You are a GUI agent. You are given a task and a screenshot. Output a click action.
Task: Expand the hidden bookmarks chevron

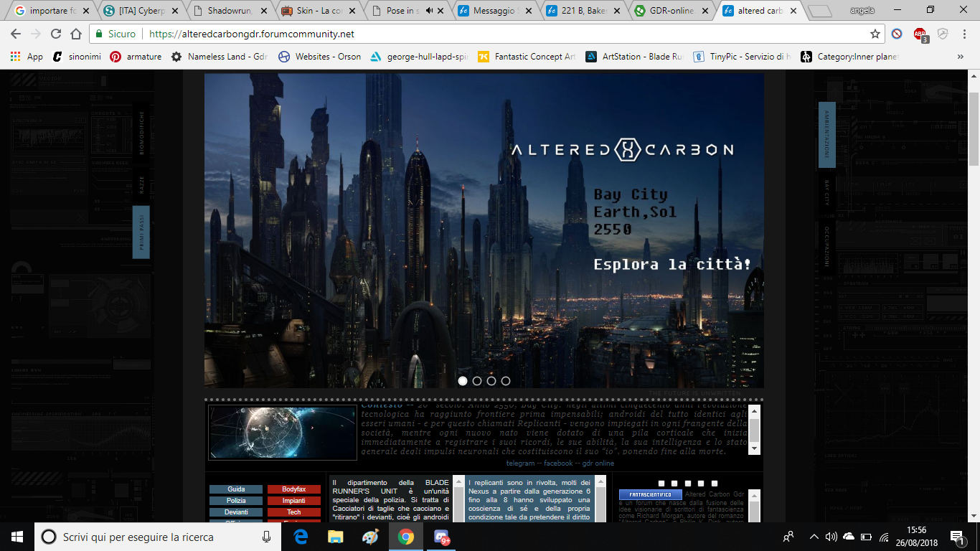[961, 57]
